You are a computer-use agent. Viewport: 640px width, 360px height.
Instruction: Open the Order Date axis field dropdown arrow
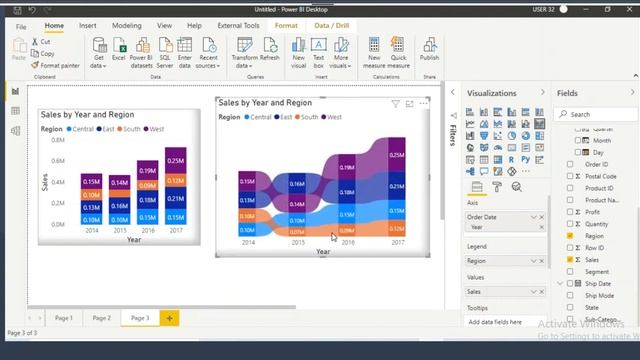point(533,217)
